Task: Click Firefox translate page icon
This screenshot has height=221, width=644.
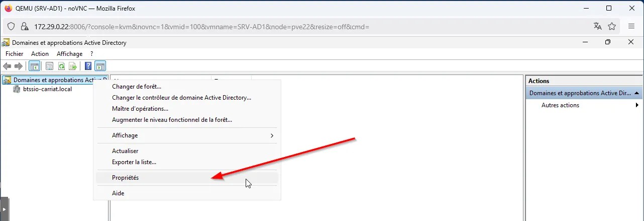Action: [597, 26]
